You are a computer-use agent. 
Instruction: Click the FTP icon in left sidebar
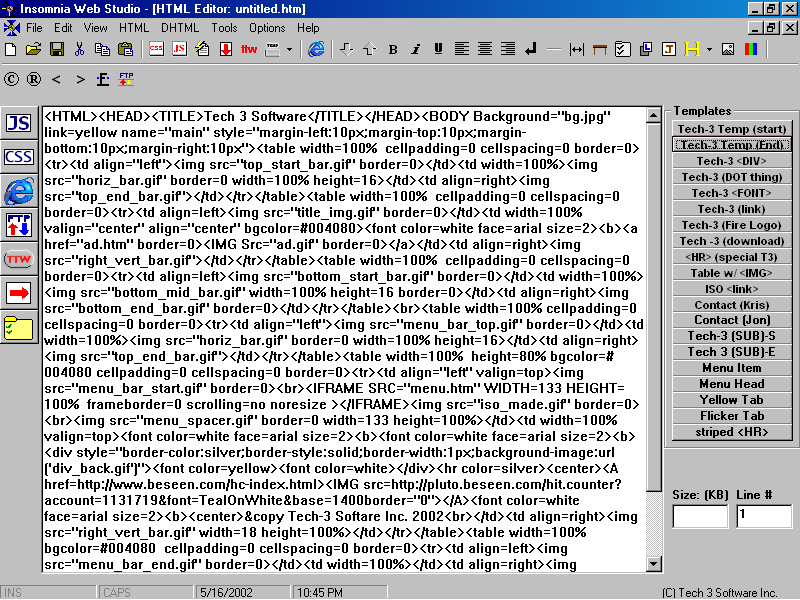click(19, 225)
